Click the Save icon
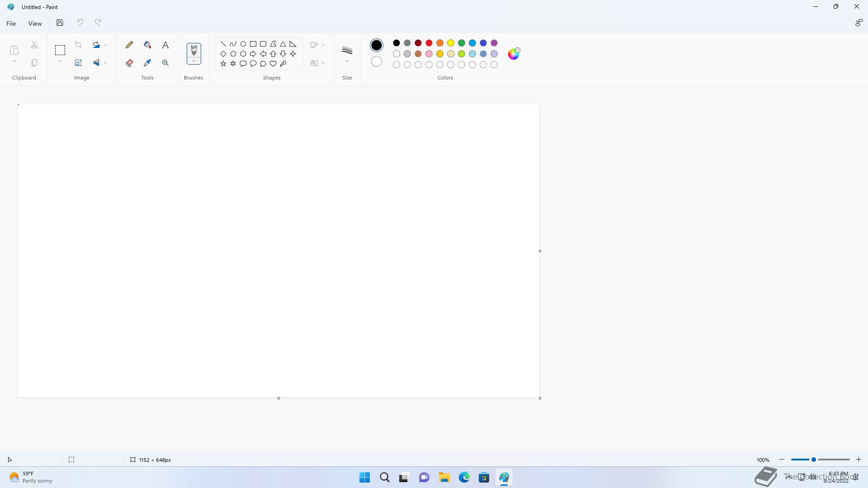The image size is (868, 488). coord(60,23)
